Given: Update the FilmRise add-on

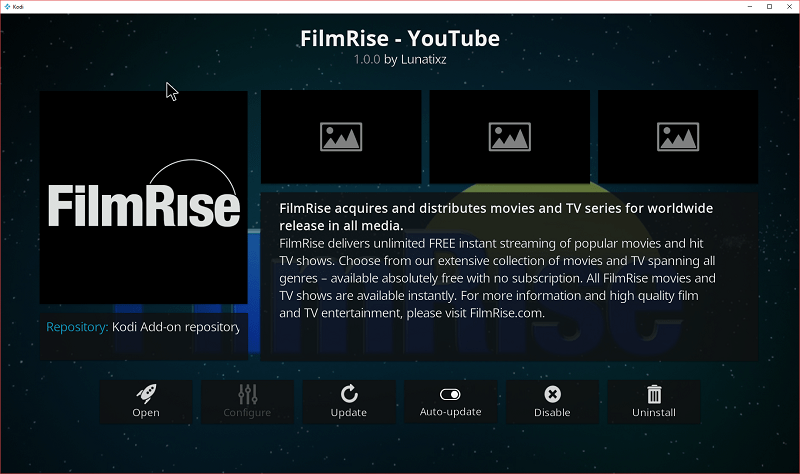Looking at the screenshot, I should (349, 402).
